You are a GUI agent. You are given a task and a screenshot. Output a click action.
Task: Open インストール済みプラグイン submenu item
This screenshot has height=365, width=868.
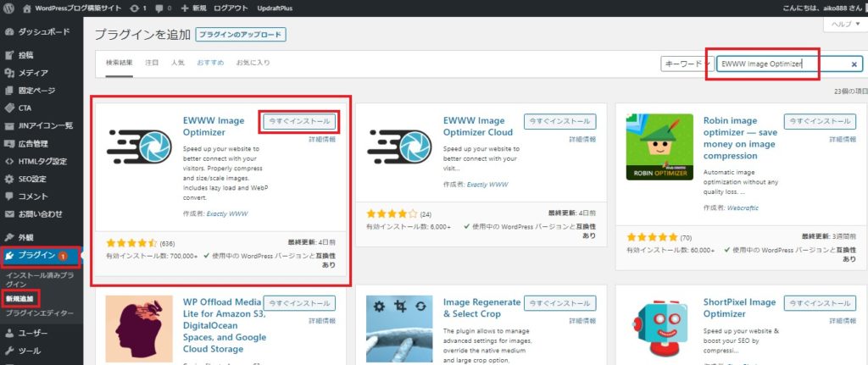tap(39, 279)
